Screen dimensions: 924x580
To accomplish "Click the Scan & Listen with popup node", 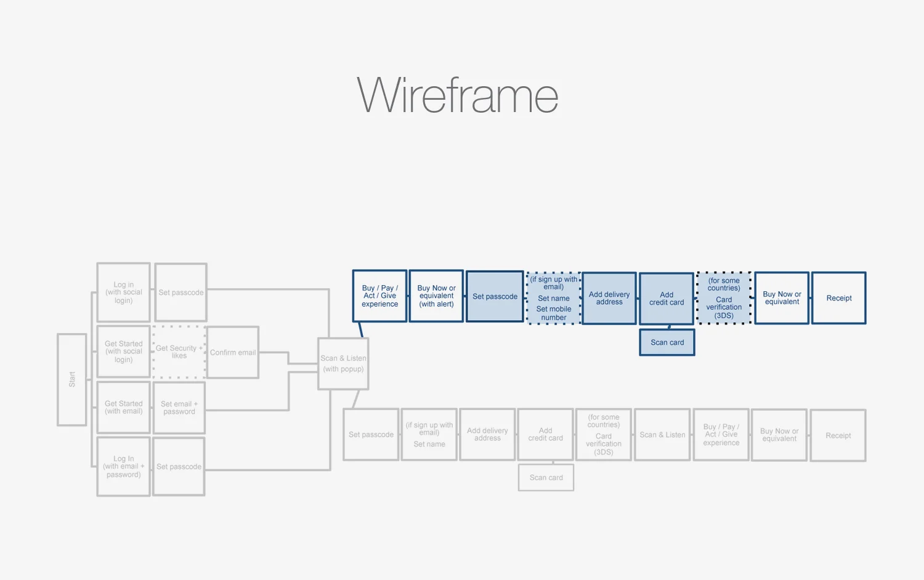I will point(342,363).
